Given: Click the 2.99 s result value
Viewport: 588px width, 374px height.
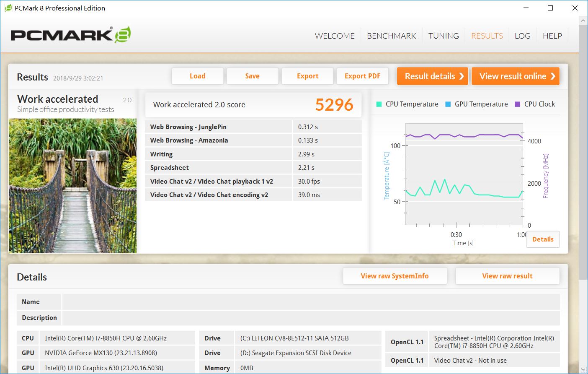Looking at the screenshot, I should click(x=306, y=154).
